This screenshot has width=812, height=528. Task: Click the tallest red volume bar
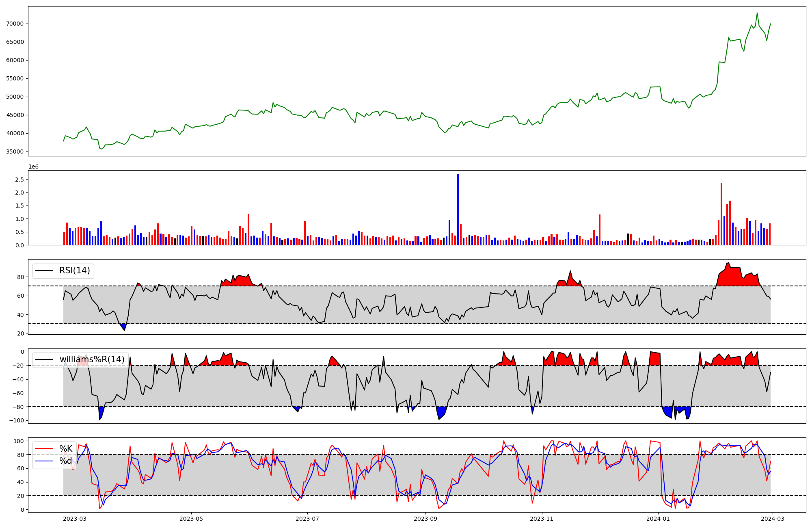pos(721,214)
